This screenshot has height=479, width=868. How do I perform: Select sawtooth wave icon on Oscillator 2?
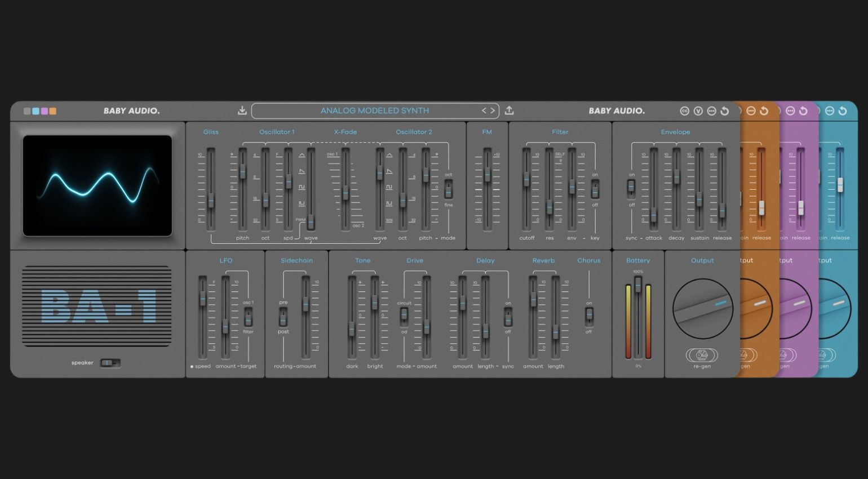tap(389, 171)
